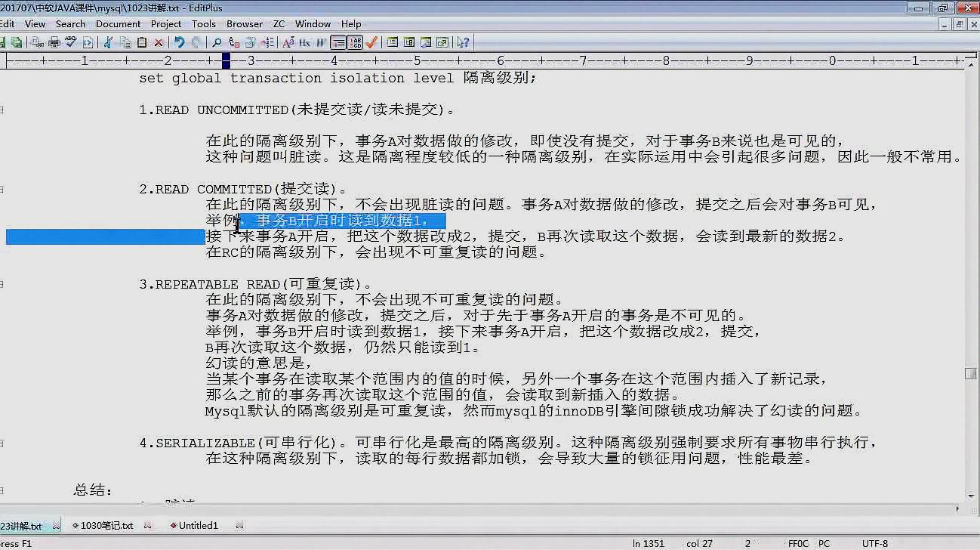Click the icon between Spell Check and Cut

(88, 43)
